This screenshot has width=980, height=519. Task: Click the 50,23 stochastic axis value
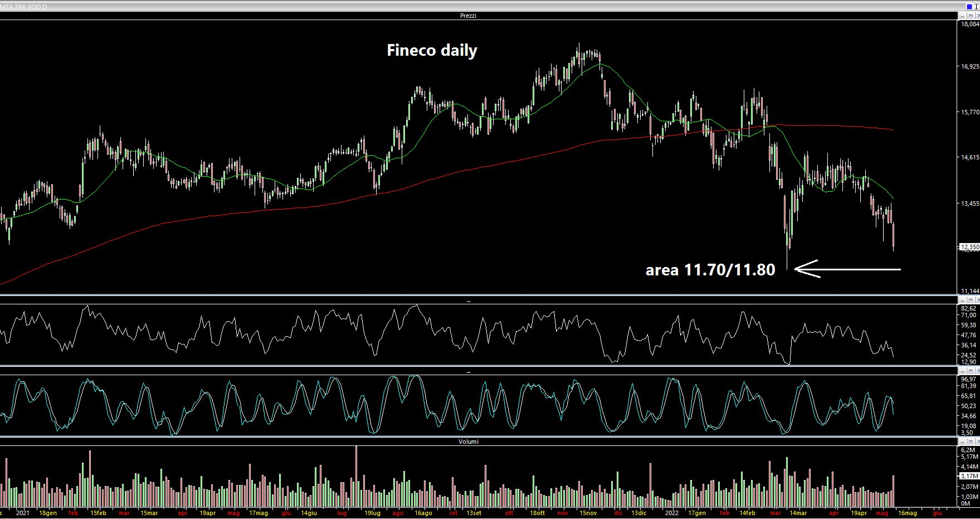pos(969,406)
